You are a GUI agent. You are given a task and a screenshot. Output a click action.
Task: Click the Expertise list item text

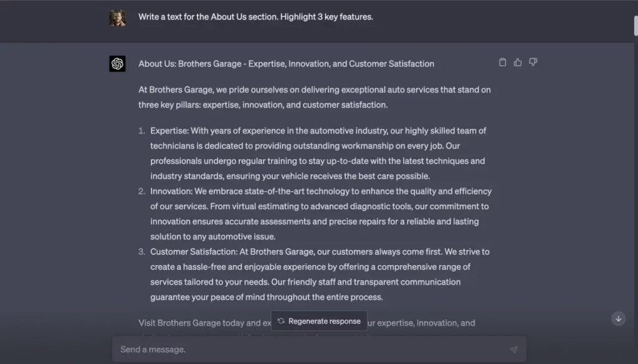318,153
